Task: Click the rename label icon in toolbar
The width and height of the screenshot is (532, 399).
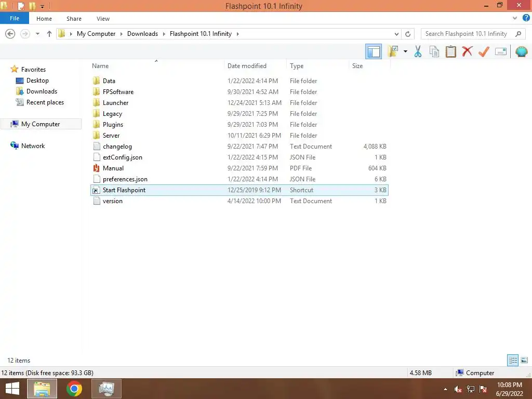Action: [501, 51]
